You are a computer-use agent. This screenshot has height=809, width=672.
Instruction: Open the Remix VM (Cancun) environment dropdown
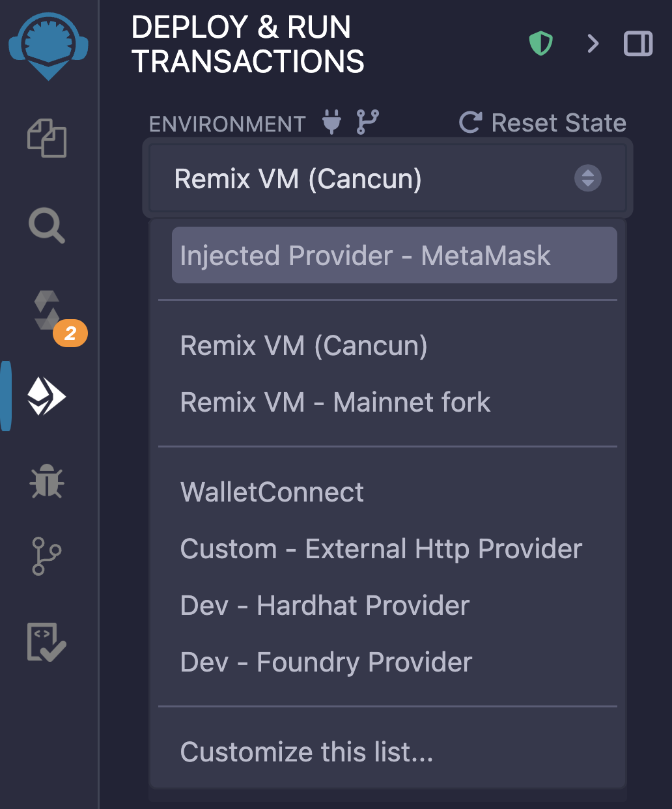click(387, 178)
